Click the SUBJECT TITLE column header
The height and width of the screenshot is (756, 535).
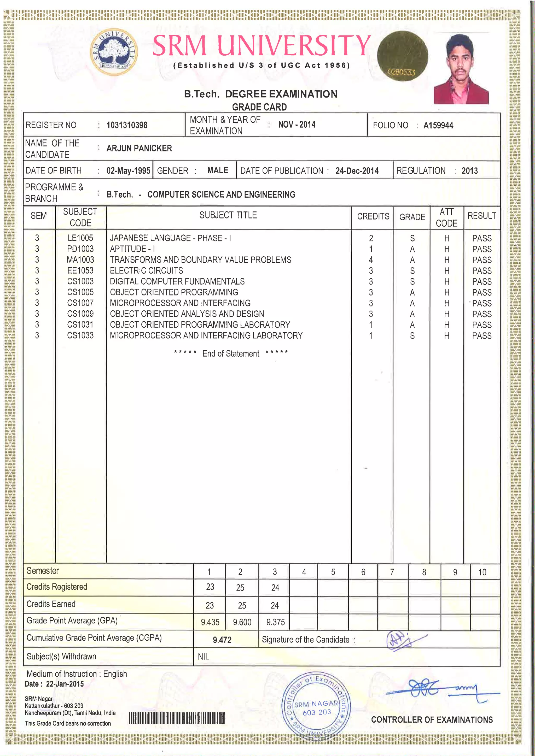[228, 215]
